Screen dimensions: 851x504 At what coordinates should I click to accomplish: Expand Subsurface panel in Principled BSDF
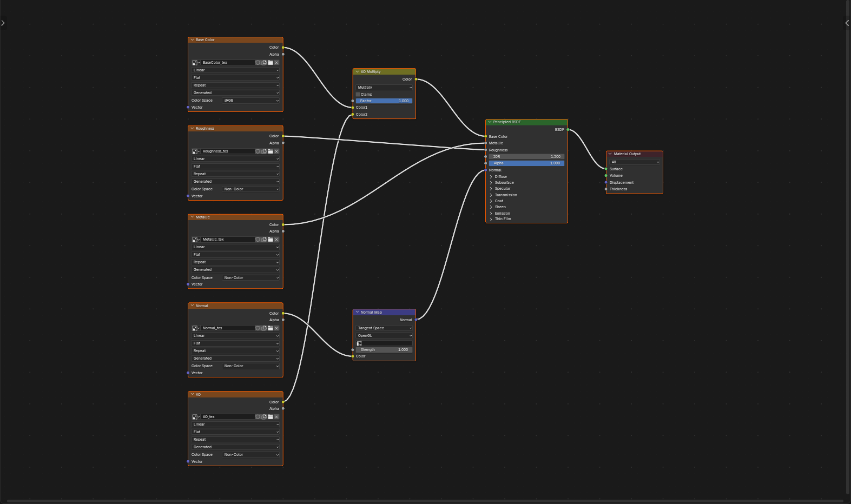pyautogui.click(x=491, y=183)
